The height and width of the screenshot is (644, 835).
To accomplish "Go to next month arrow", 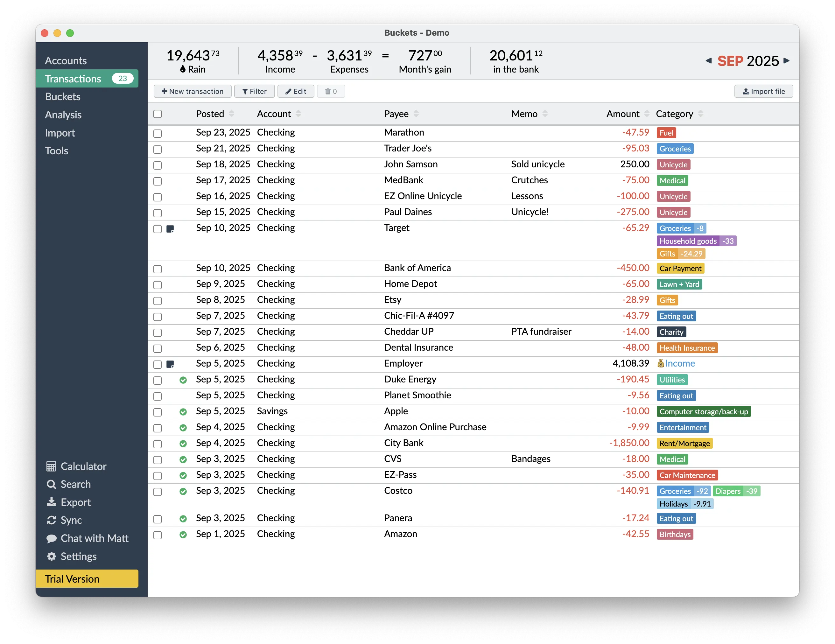I will click(786, 60).
